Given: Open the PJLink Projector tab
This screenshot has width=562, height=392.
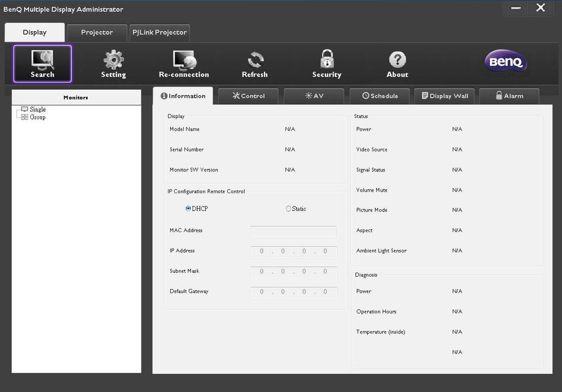Looking at the screenshot, I should (160, 32).
